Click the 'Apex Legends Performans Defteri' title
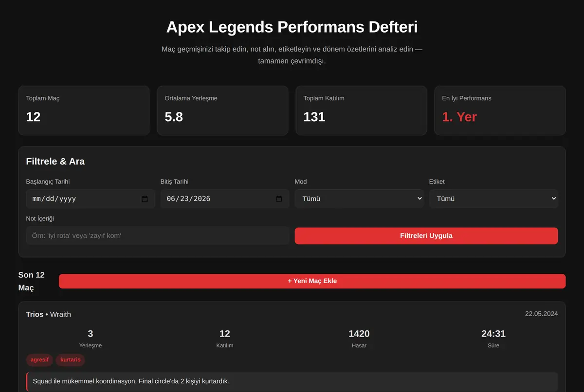The width and height of the screenshot is (584, 392). [292, 27]
